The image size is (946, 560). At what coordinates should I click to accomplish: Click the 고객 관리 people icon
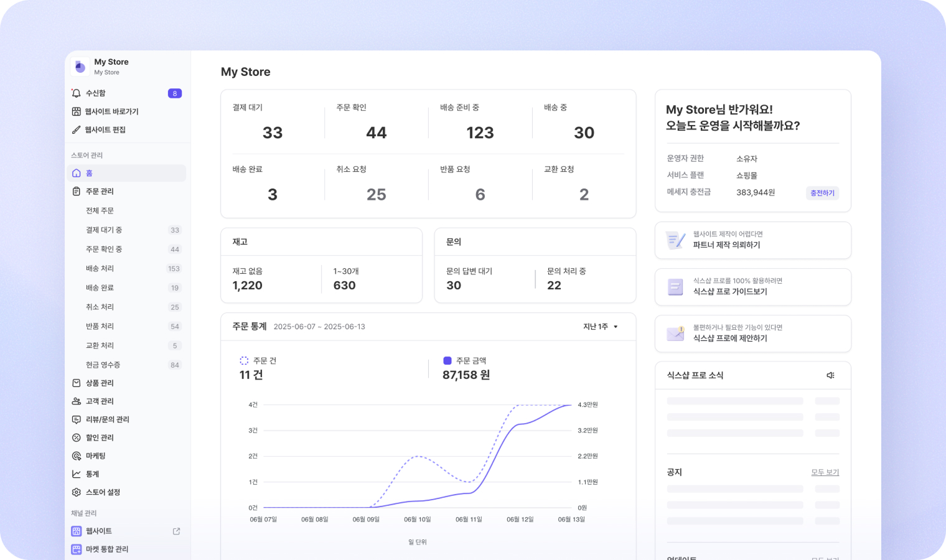click(77, 401)
